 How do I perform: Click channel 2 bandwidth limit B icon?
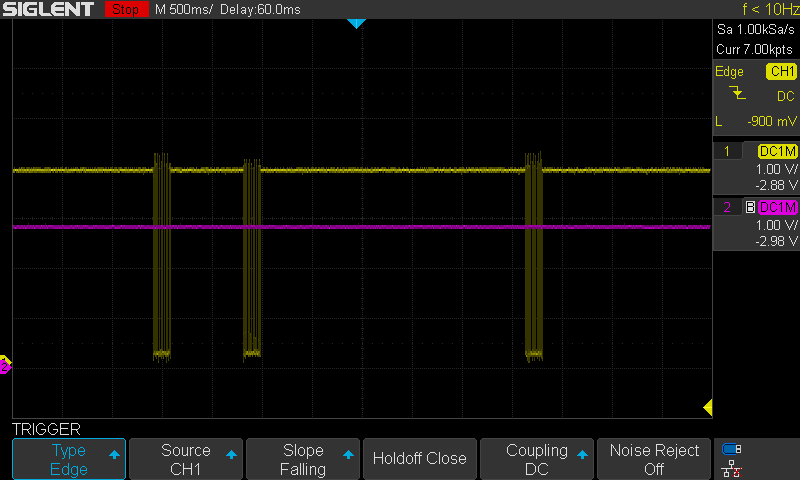[x=750, y=207]
